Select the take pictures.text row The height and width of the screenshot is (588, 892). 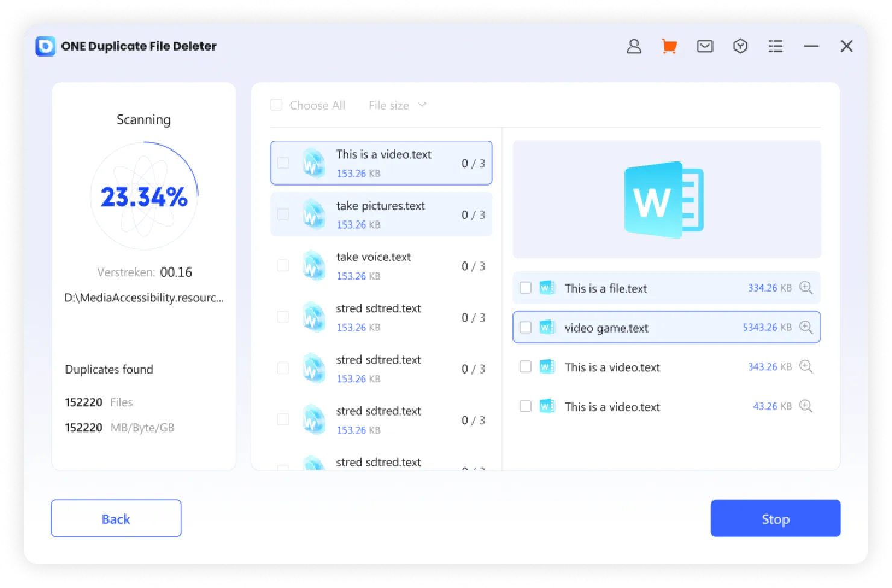point(381,214)
